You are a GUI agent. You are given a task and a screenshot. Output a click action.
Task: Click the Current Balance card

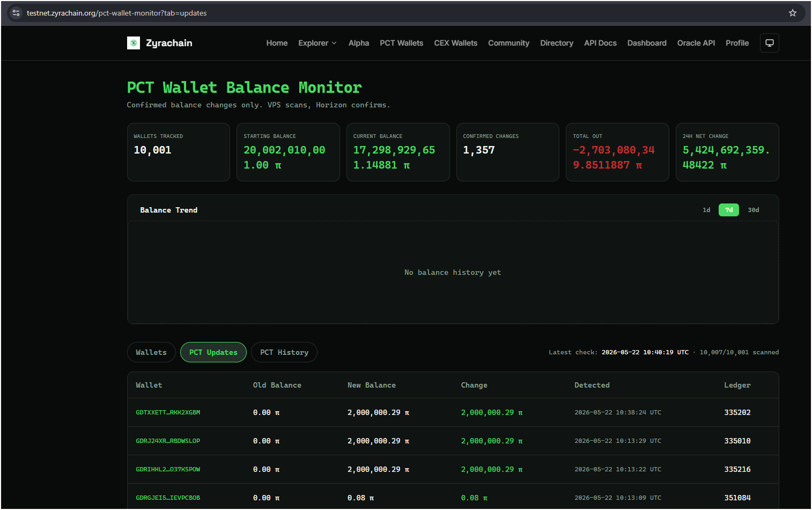click(x=398, y=152)
